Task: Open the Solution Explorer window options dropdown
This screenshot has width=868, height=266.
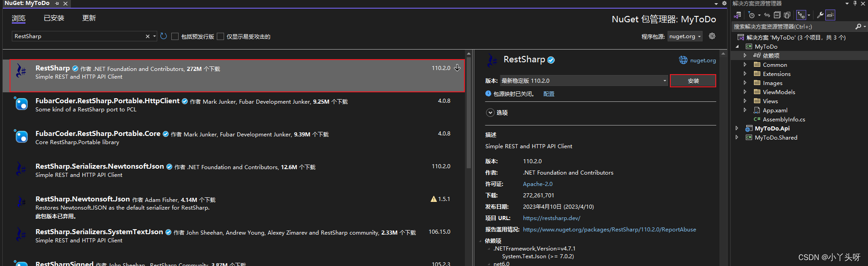Action: pos(847,4)
